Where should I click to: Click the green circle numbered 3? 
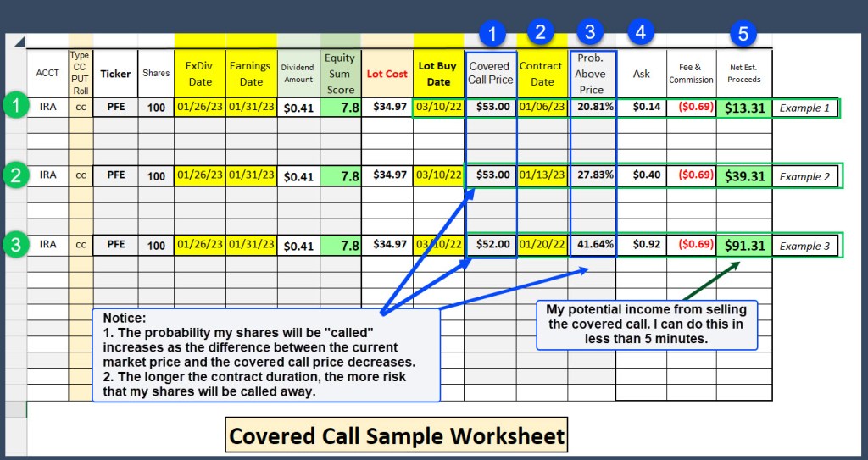click(13, 244)
